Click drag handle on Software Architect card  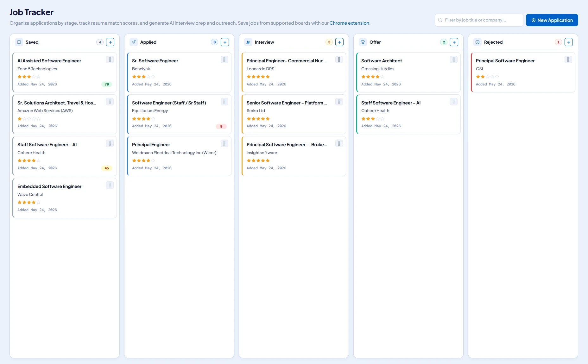click(454, 60)
